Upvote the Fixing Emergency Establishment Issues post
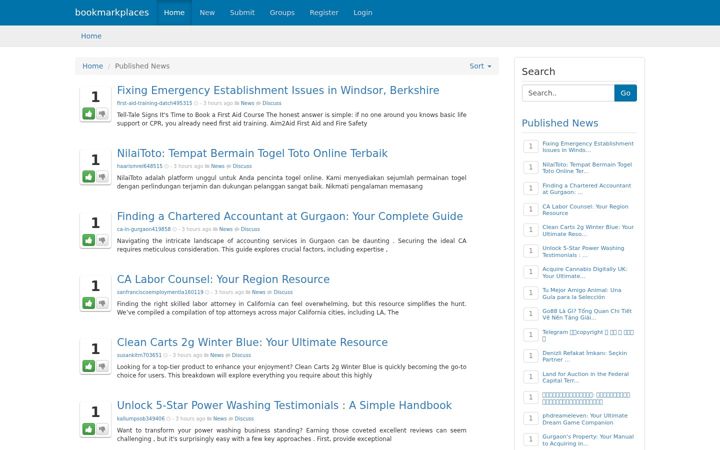The image size is (720, 450). pyautogui.click(x=89, y=113)
